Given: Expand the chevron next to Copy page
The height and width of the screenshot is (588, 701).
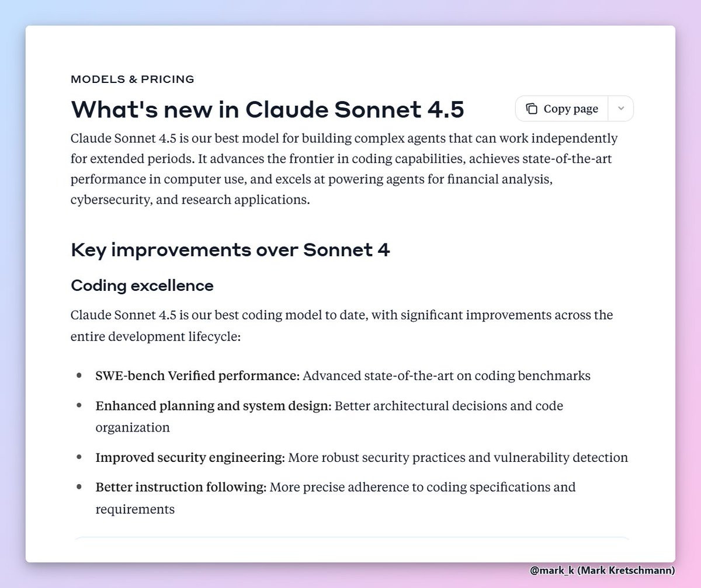Looking at the screenshot, I should [x=621, y=109].
